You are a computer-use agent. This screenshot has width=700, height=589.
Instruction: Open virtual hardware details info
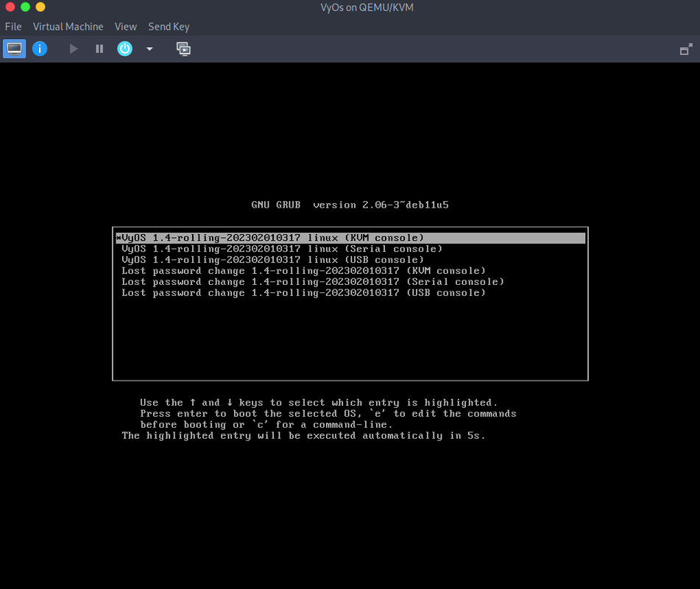(40, 49)
